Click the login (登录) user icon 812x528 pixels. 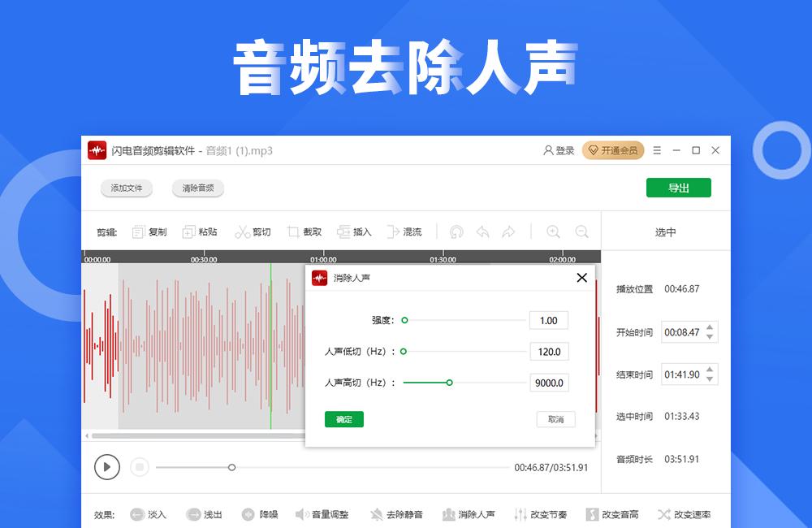click(548, 150)
